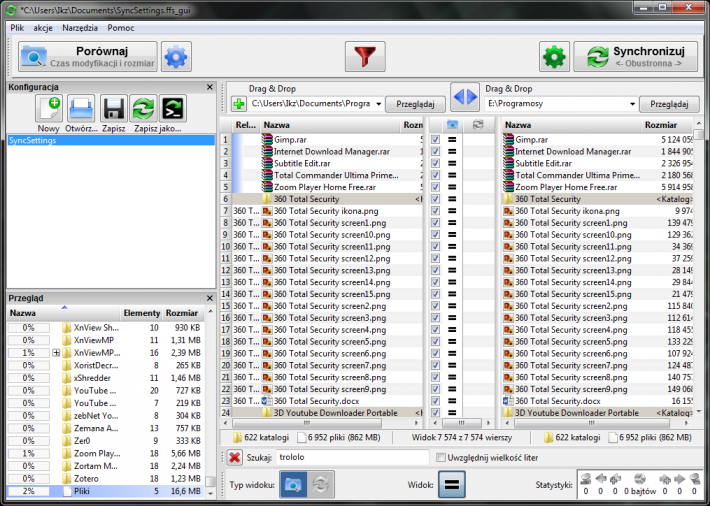Uncheck row 20 screen7.png checkbox

tap(435, 365)
